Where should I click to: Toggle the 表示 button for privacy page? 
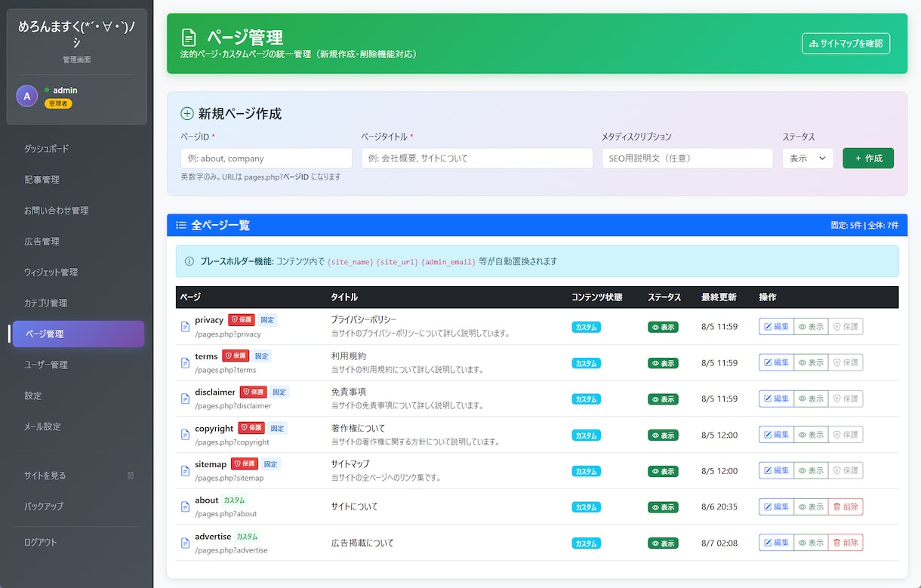click(811, 327)
